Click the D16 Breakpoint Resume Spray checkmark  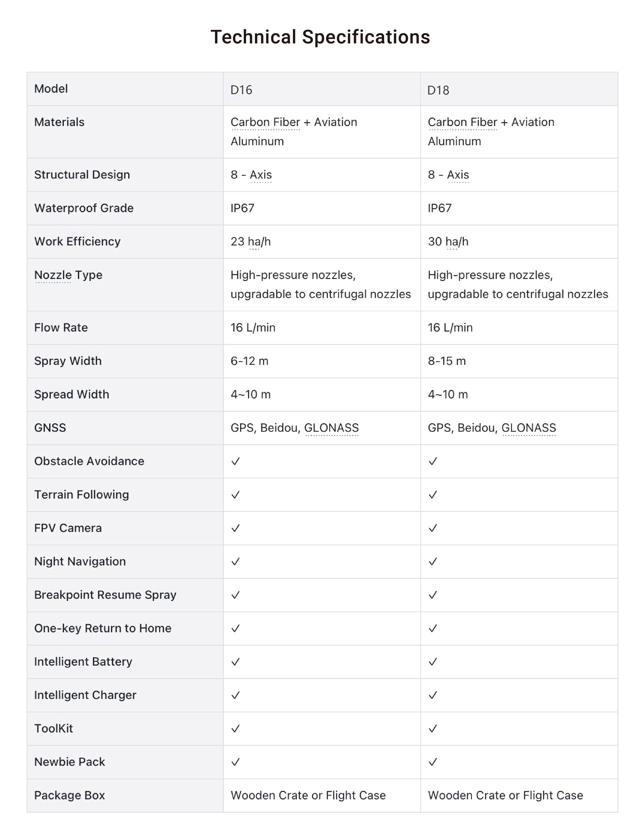pyautogui.click(x=236, y=595)
